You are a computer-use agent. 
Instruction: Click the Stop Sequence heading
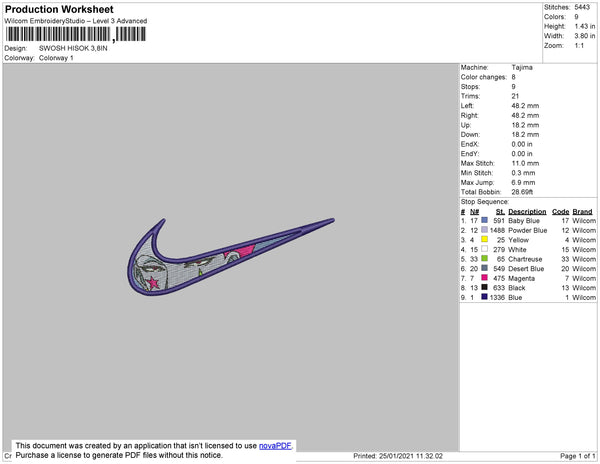click(485, 202)
